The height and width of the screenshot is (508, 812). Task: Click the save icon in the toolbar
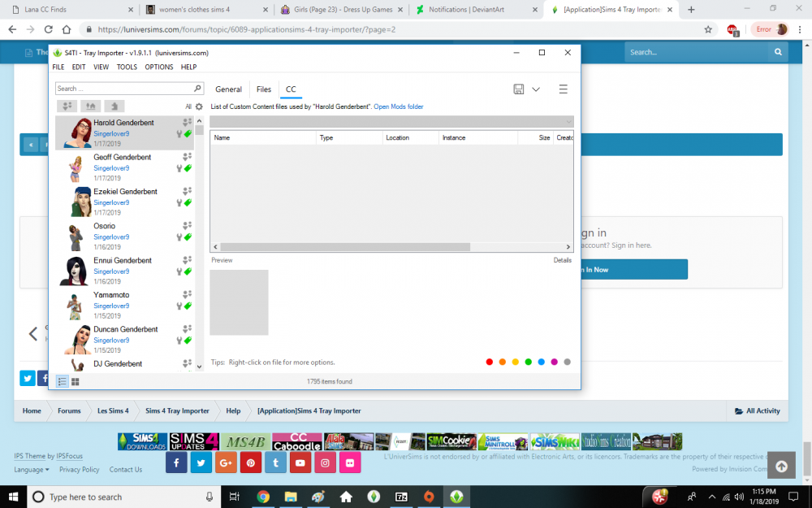[518, 89]
